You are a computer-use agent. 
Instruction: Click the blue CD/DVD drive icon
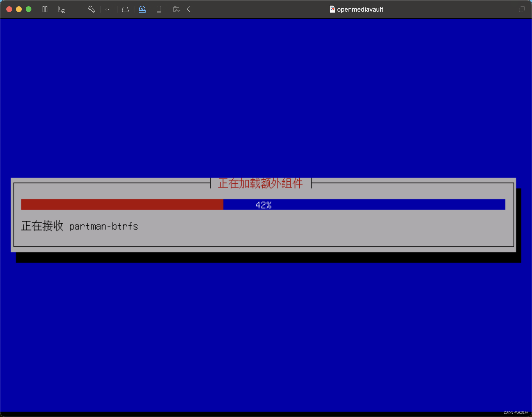(142, 9)
